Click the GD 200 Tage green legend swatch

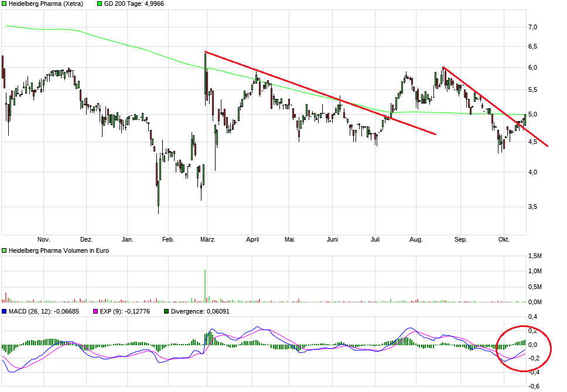[x=100, y=4]
